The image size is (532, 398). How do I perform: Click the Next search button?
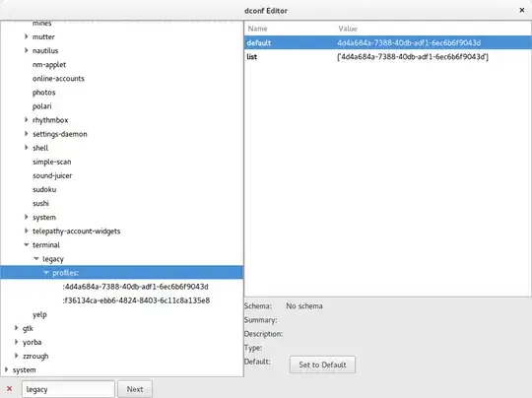[135, 389]
